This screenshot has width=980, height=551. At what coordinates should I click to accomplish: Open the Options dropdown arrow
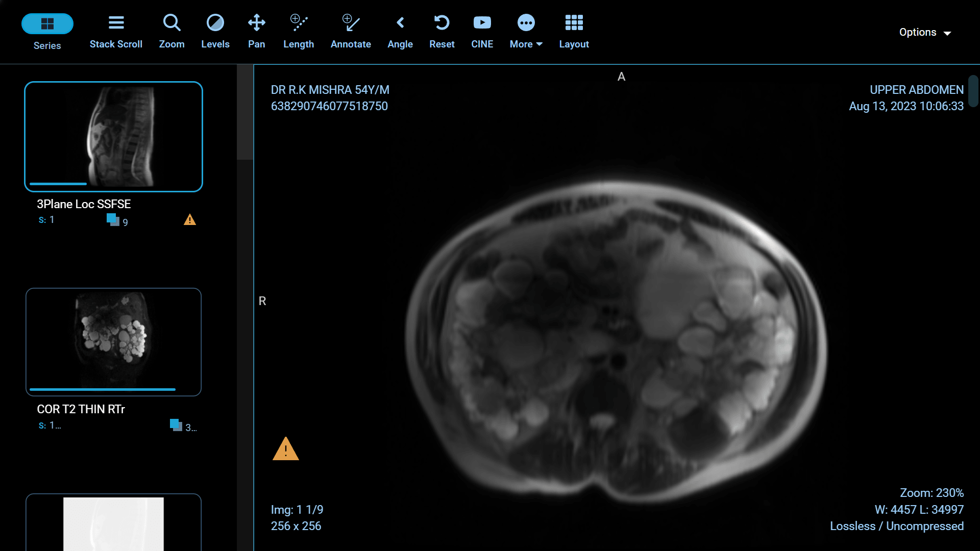click(x=948, y=33)
